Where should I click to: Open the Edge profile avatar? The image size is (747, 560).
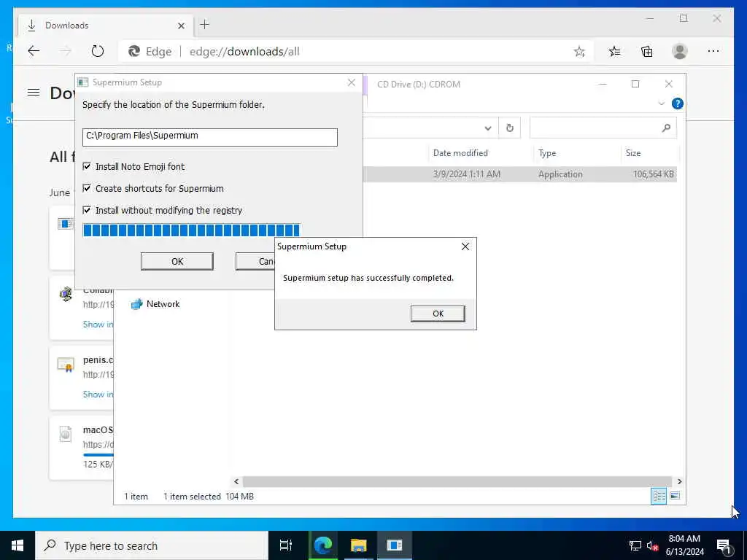679,51
